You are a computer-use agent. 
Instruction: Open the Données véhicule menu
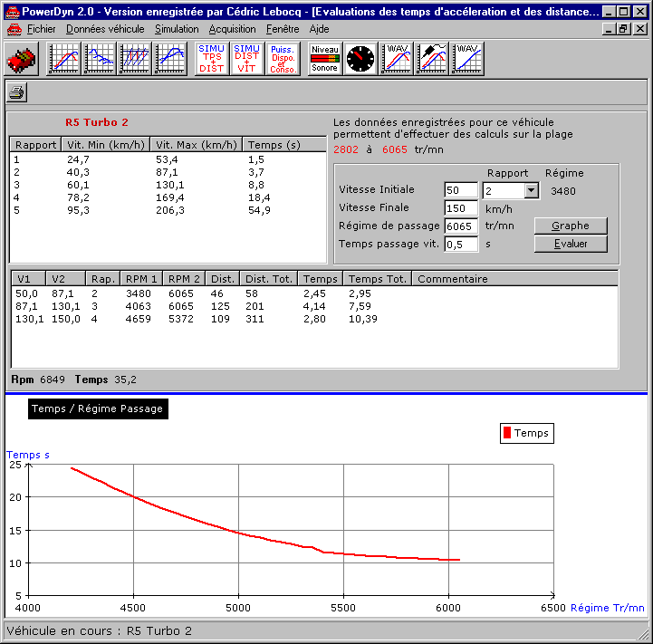click(x=105, y=29)
